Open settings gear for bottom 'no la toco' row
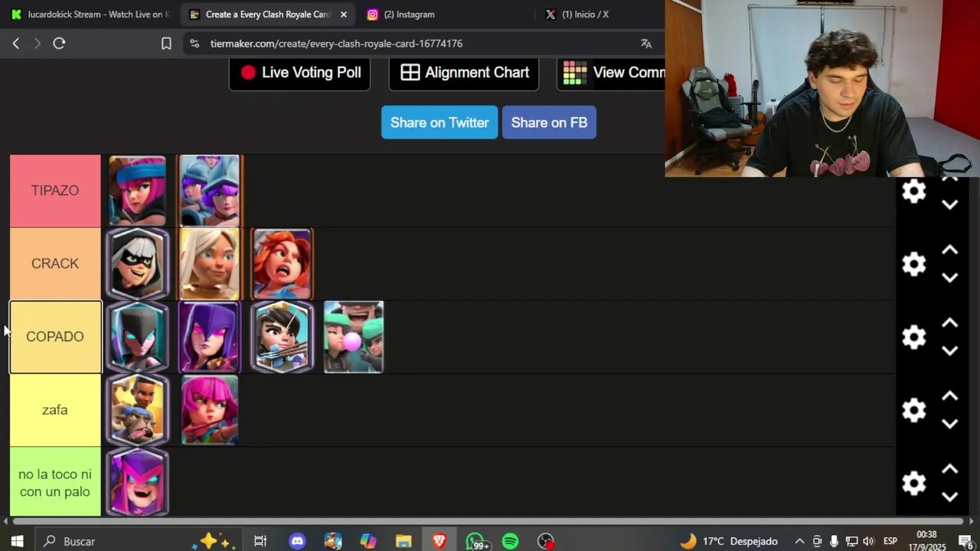980x551 pixels. coord(913,484)
